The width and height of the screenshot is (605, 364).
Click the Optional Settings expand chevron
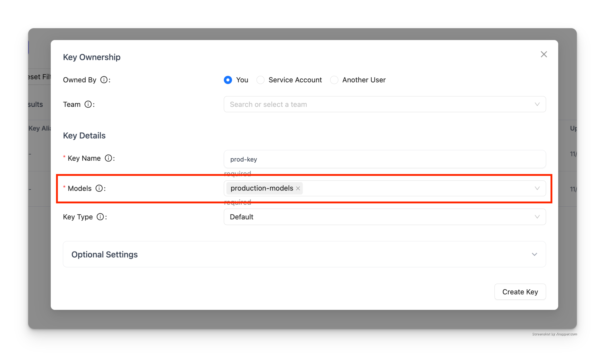535,254
